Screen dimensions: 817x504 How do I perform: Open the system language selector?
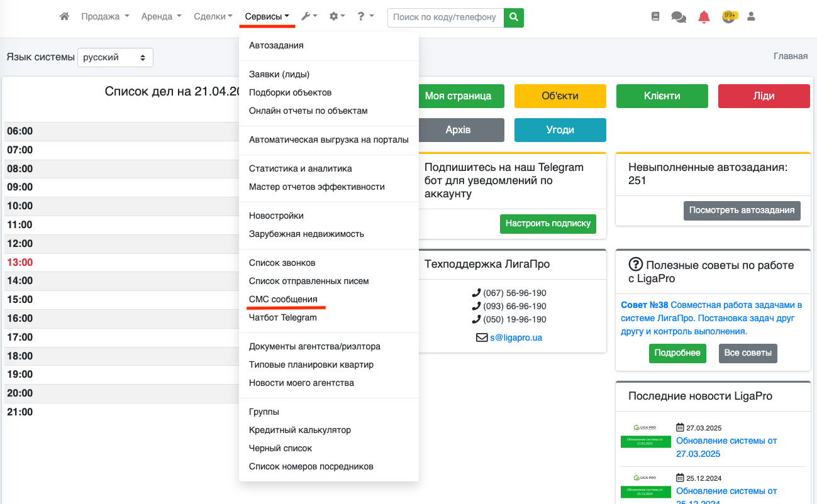115,57
